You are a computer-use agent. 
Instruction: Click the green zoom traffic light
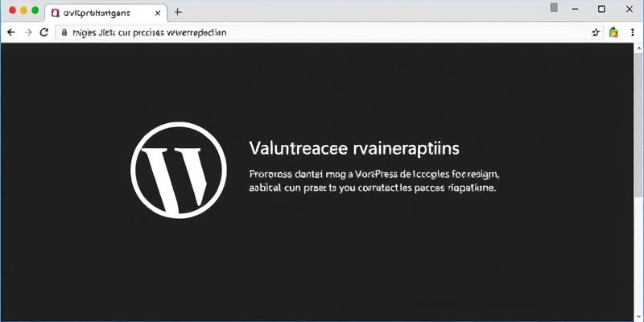(35, 10)
